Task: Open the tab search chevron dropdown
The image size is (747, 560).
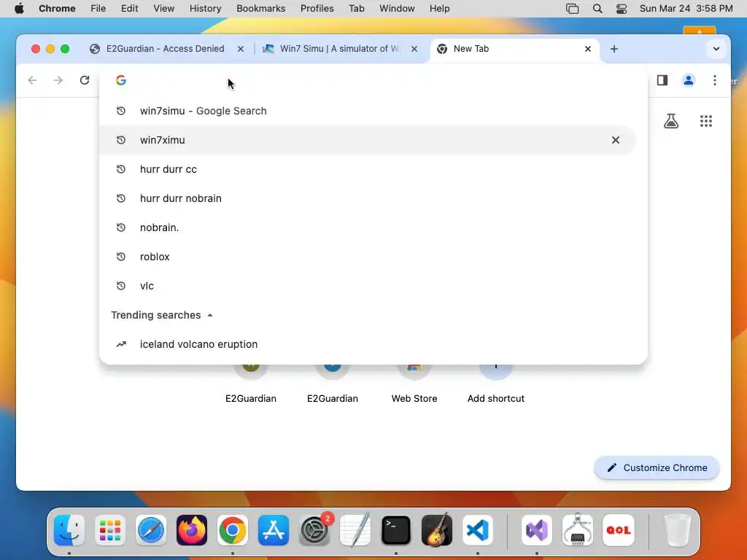Action: [716, 49]
